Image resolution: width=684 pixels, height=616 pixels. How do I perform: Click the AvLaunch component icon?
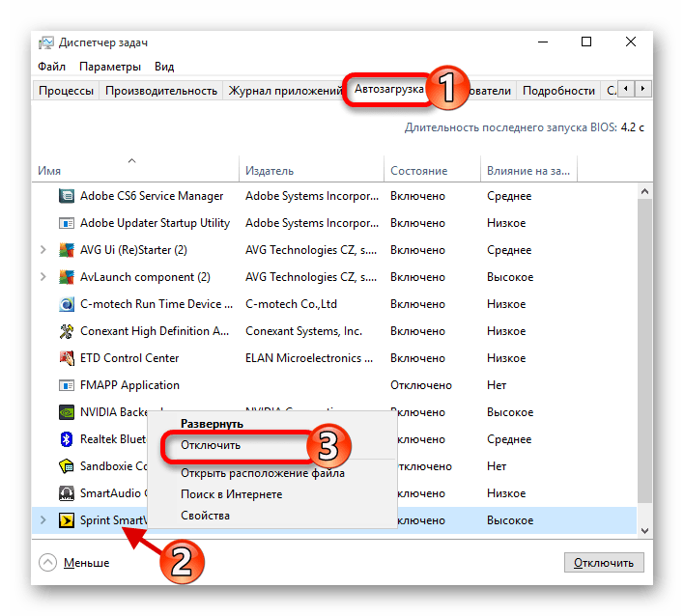coord(67,277)
